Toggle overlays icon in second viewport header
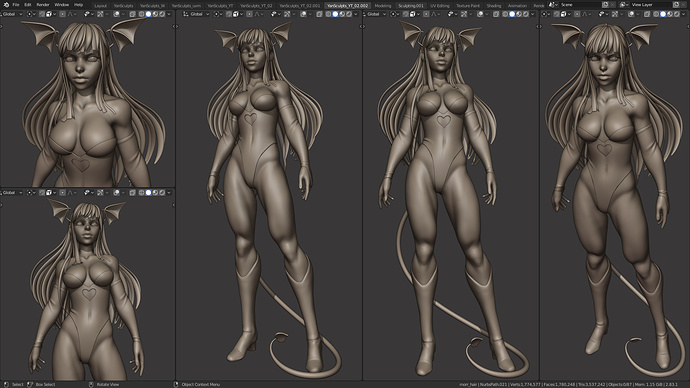The height and width of the screenshot is (388, 690). tap(303, 14)
